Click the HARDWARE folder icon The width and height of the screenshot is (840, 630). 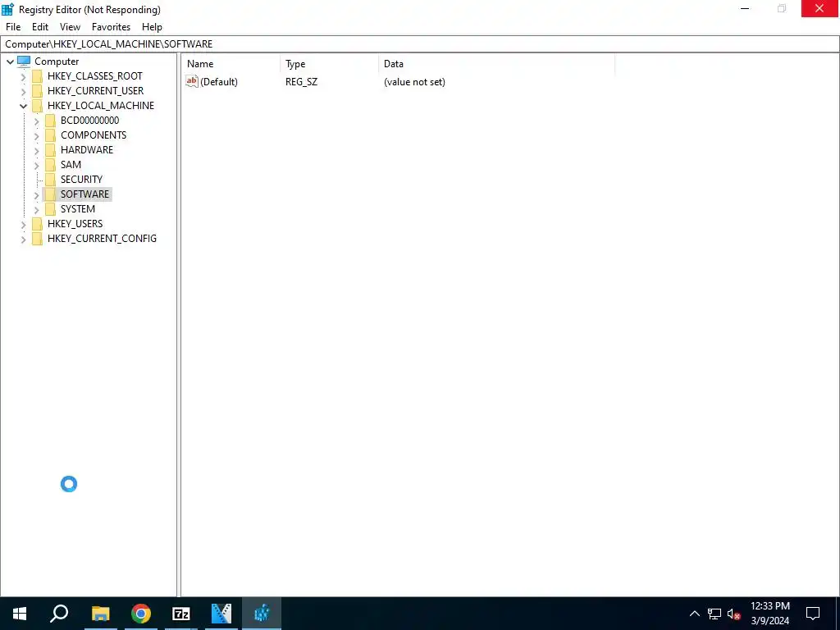click(50, 149)
